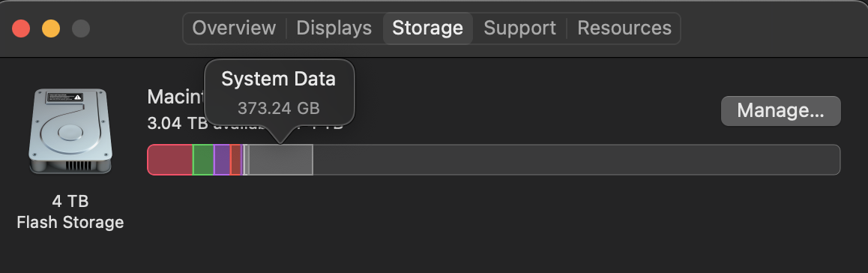Select the Storage tab
The height and width of the screenshot is (273, 868).
(427, 28)
